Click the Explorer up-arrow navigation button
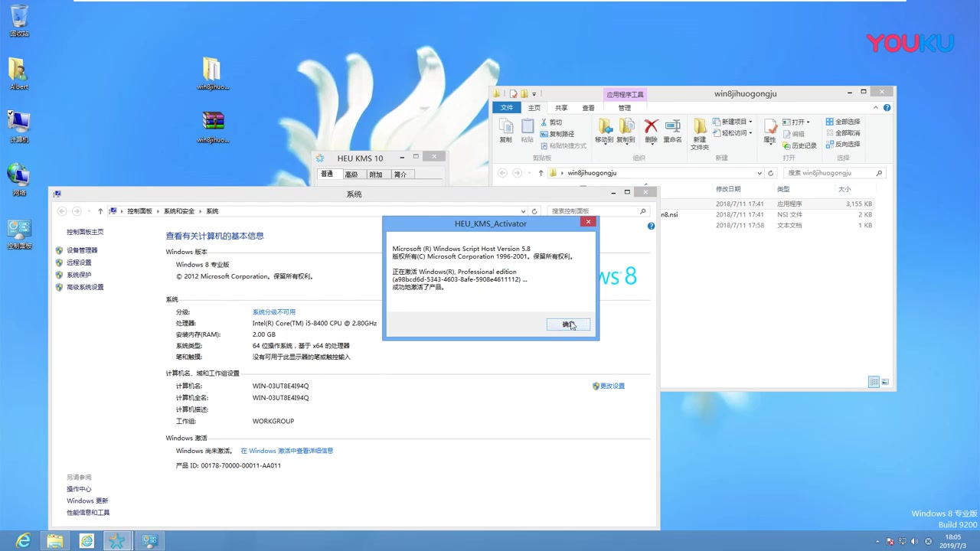This screenshot has height=551, width=980. click(541, 173)
